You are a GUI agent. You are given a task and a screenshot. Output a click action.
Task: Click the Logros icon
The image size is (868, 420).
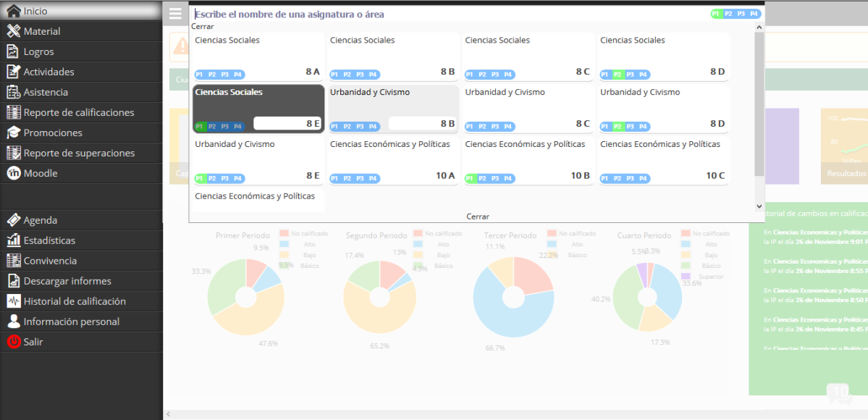point(13,51)
